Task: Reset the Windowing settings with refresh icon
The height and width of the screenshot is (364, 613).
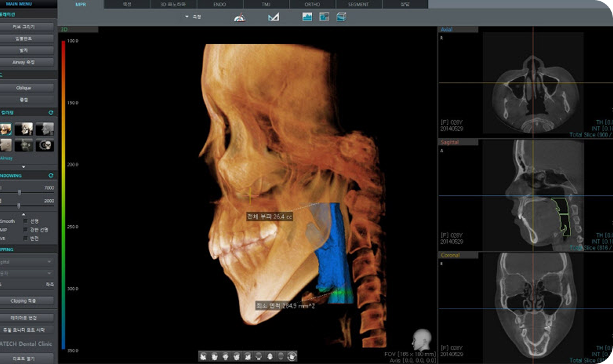Action: coord(51,176)
